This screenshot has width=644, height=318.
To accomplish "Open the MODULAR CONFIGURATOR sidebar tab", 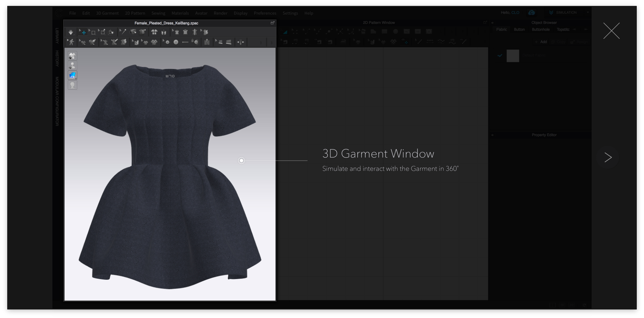I will 57,101.
